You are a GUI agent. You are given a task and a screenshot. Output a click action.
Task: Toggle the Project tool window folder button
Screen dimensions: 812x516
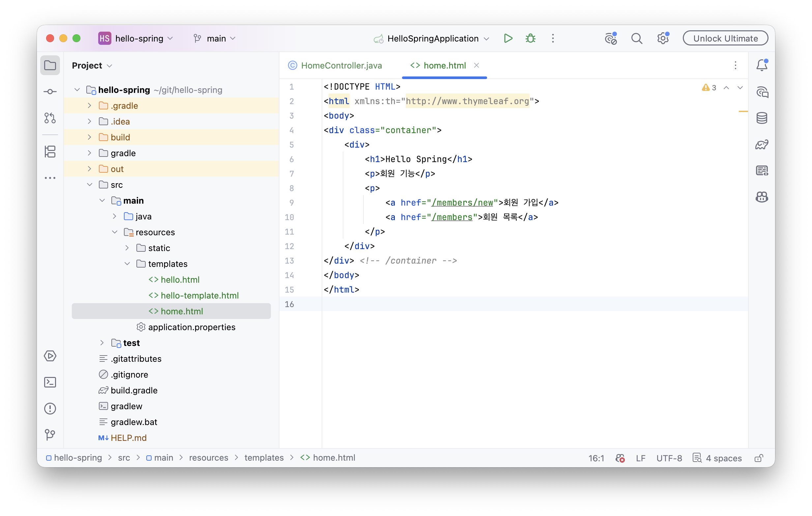[x=50, y=65]
